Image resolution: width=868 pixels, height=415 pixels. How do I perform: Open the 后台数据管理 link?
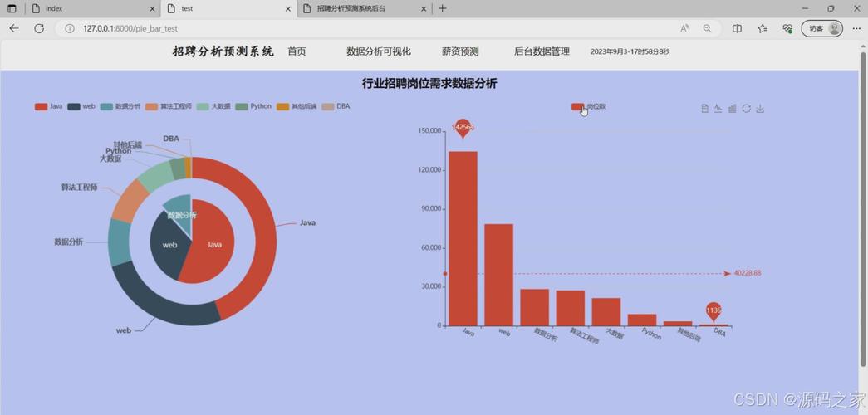[x=542, y=51]
